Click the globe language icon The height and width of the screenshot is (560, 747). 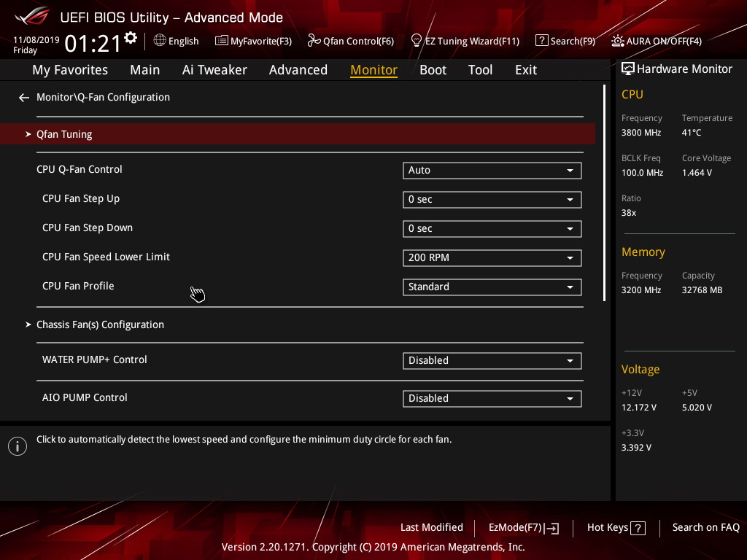[x=160, y=41]
